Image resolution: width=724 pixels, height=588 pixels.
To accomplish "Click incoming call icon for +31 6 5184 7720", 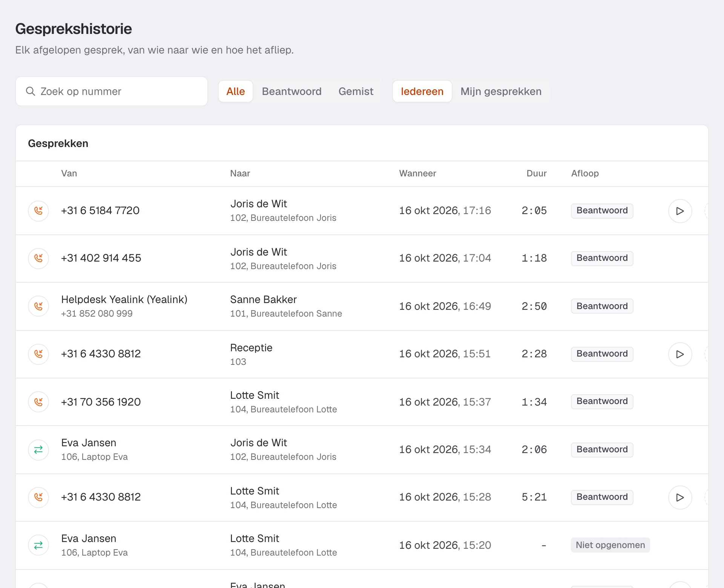I will coord(38,211).
